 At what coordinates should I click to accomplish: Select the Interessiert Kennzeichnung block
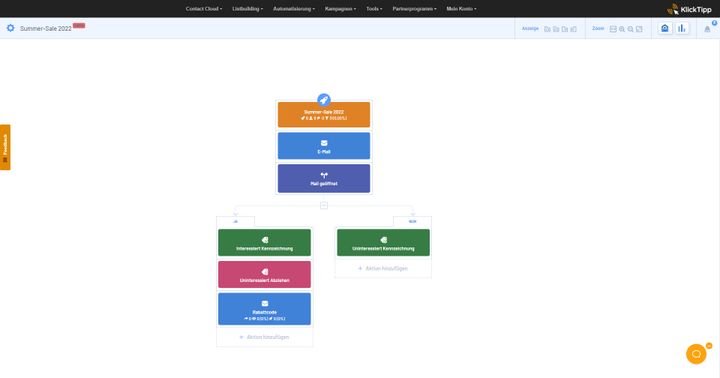point(264,243)
